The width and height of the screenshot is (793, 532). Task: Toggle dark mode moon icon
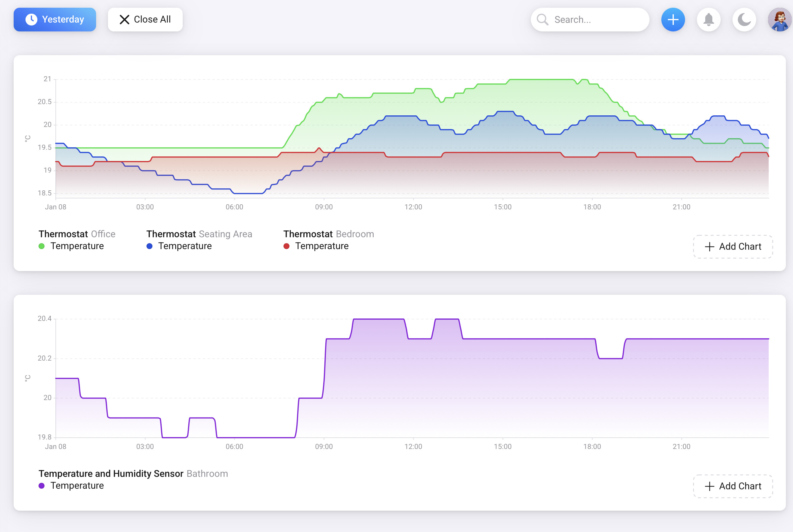pyautogui.click(x=744, y=20)
